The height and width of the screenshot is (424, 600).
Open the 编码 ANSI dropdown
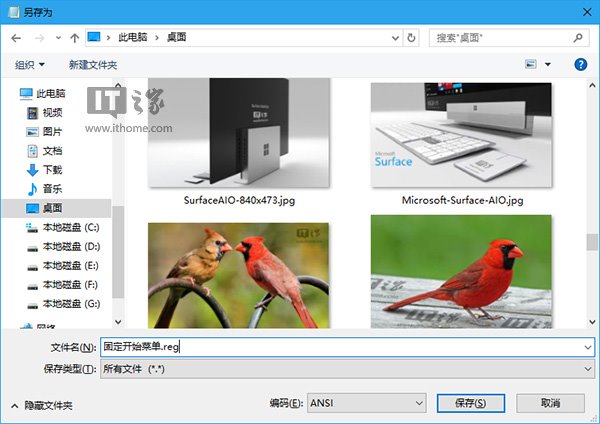click(367, 403)
